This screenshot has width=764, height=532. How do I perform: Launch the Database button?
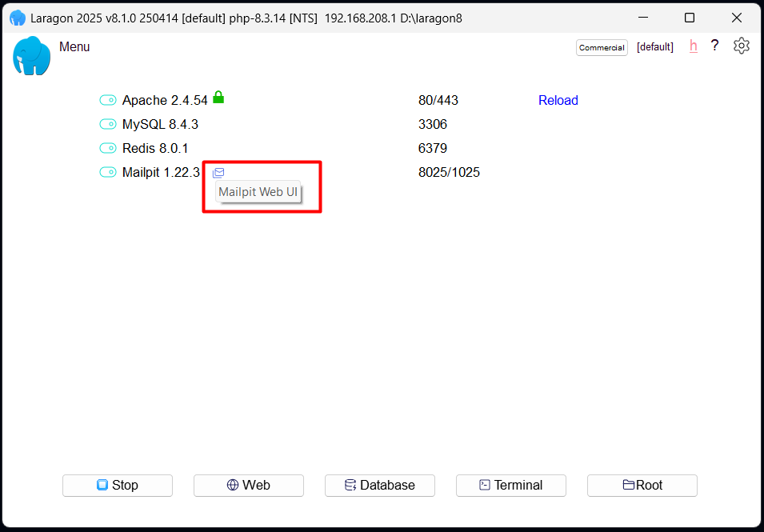pos(380,486)
